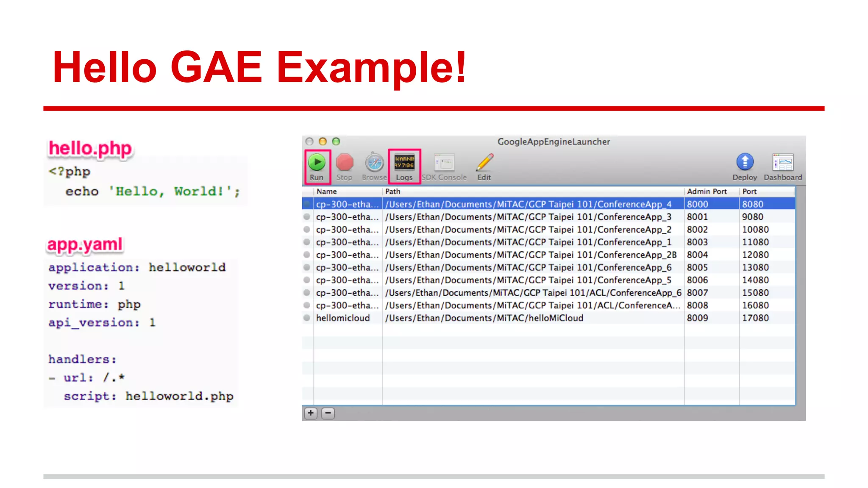Click status dot of hellomicloud row
Screen dimensions: 868x488
pyautogui.click(x=307, y=318)
